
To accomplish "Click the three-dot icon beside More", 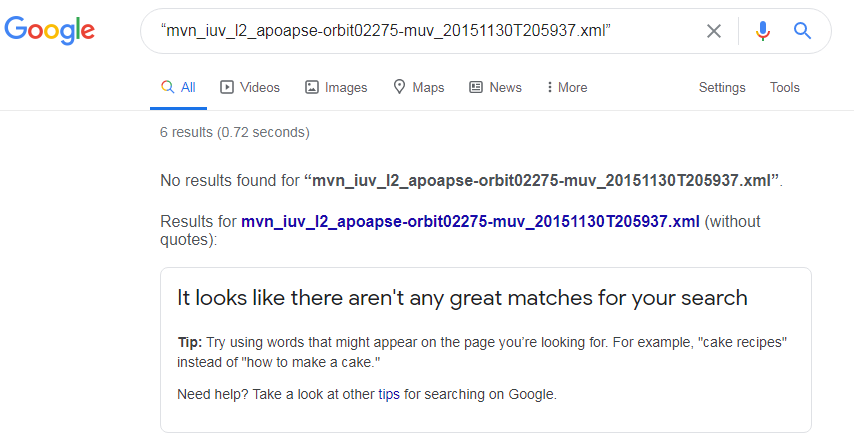I will [550, 87].
